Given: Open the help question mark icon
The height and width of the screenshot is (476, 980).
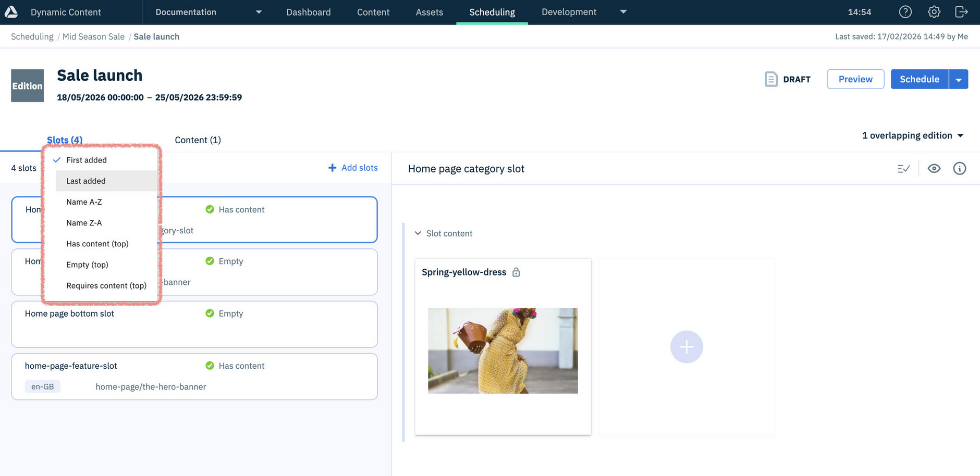Looking at the screenshot, I should coord(905,12).
